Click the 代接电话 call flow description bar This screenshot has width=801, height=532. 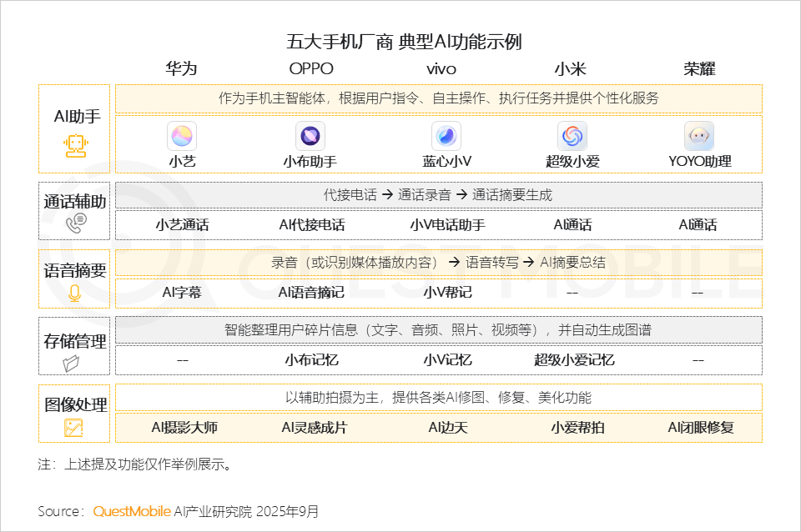click(438, 195)
